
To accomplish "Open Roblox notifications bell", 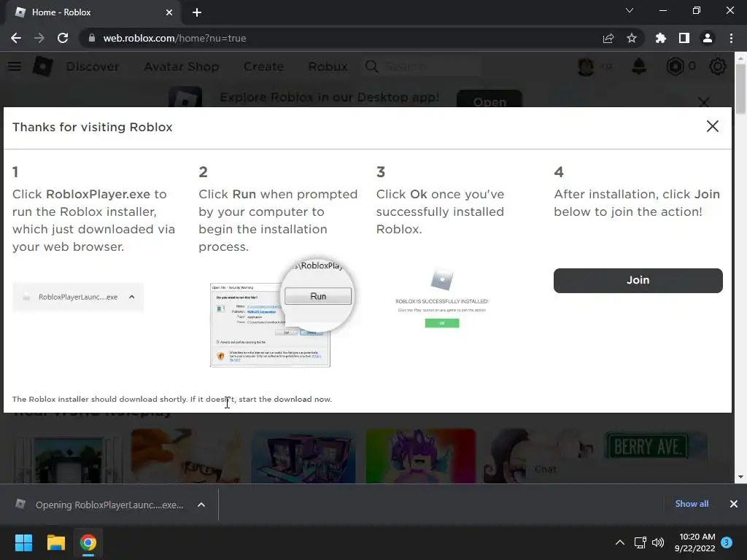I will [639, 66].
